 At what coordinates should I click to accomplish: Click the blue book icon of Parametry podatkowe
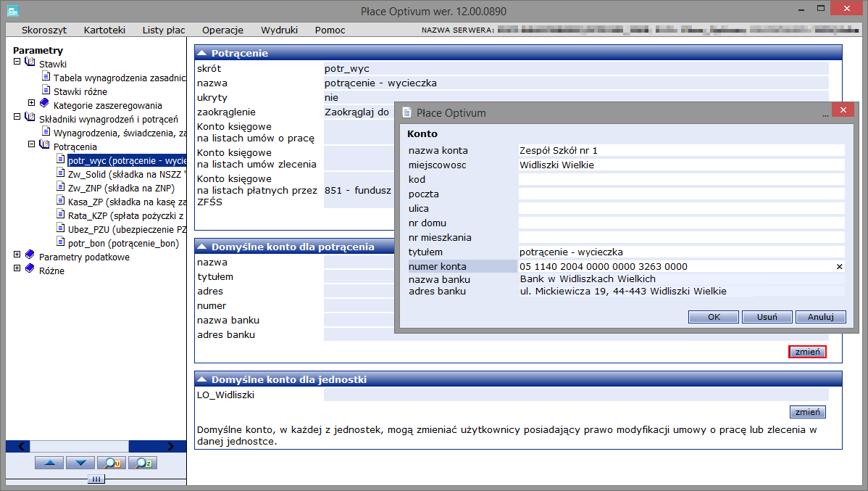point(30,255)
